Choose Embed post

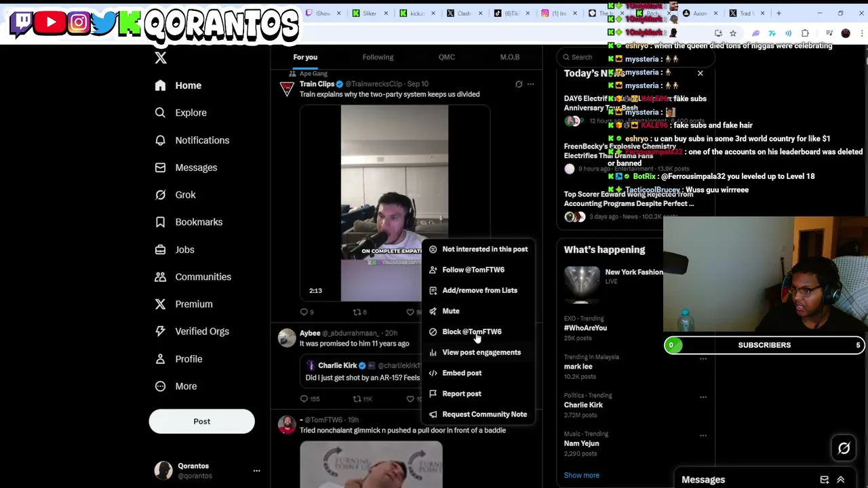[x=478, y=373]
